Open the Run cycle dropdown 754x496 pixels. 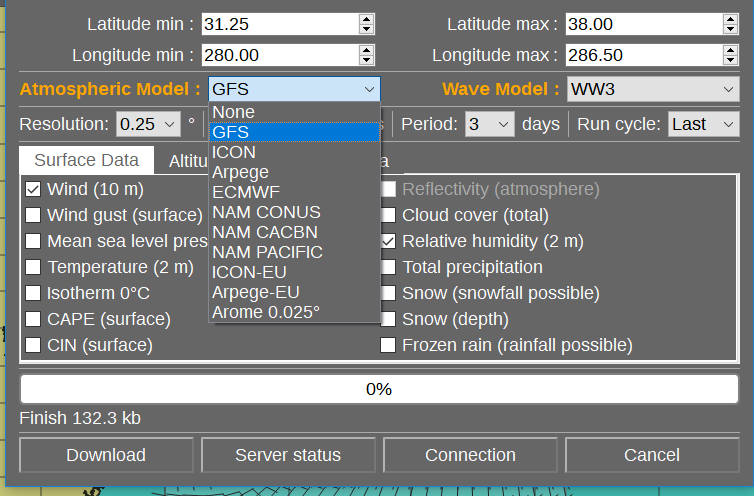704,124
